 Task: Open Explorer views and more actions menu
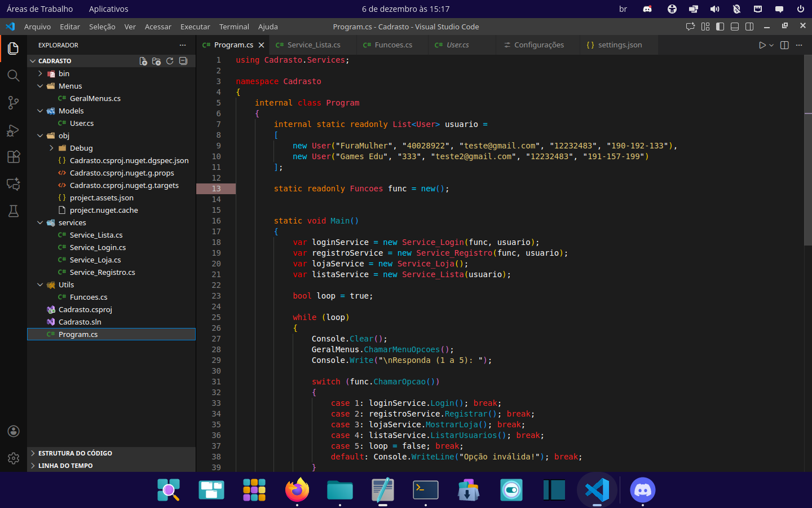tap(182, 45)
